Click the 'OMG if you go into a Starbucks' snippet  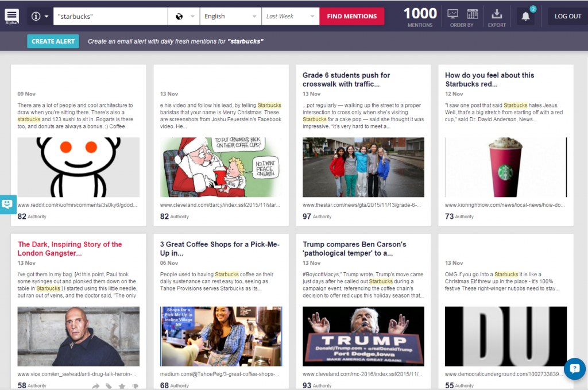click(502, 281)
